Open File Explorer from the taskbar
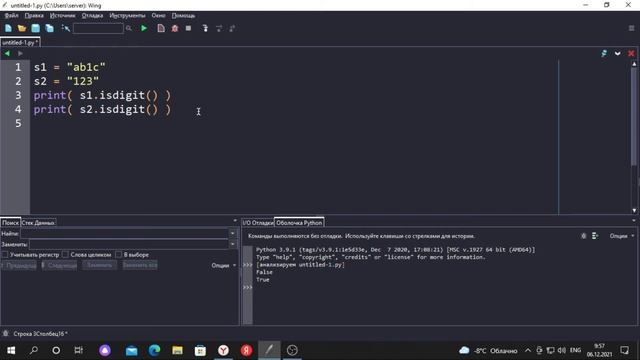Viewport: 640px width, 360px height. tap(177, 350)
